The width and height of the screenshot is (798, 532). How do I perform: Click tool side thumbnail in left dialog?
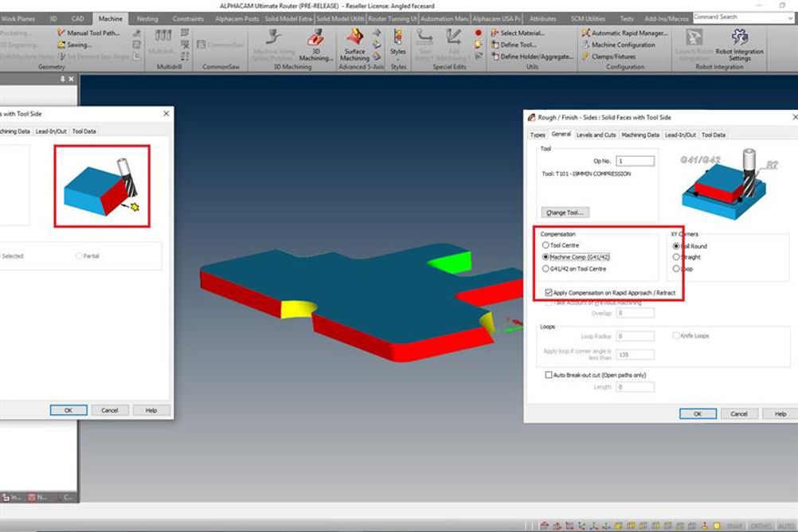(102, 186)
